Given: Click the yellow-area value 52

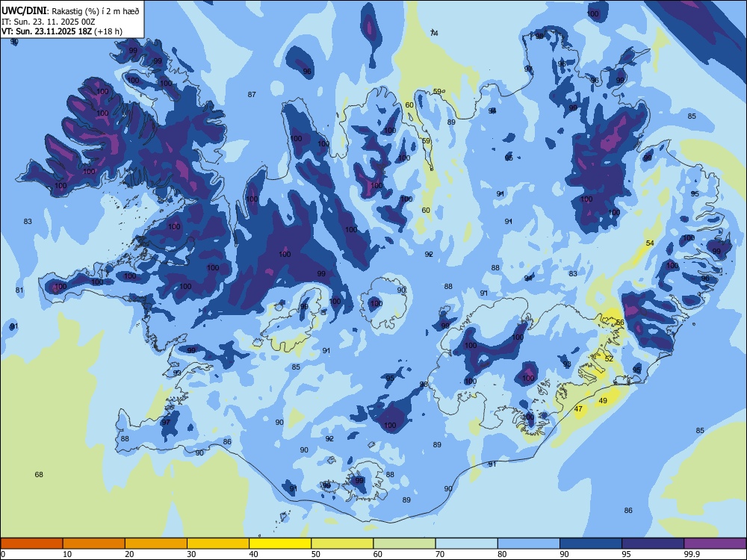Looking at the screenshot, I should (x=610, y=358).
